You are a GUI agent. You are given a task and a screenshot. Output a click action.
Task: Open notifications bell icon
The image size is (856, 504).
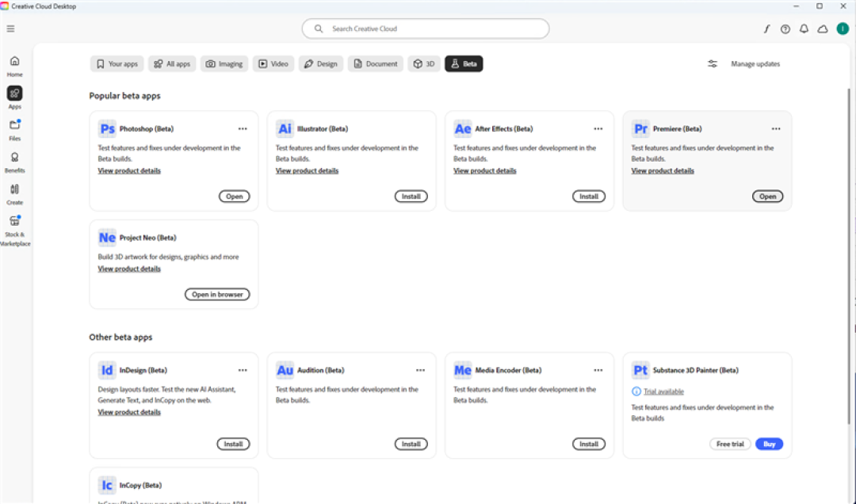click(804, 29)
